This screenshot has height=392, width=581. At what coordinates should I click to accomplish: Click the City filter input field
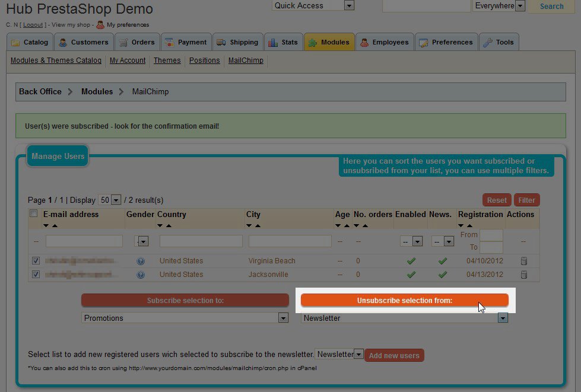pos(290,241)
